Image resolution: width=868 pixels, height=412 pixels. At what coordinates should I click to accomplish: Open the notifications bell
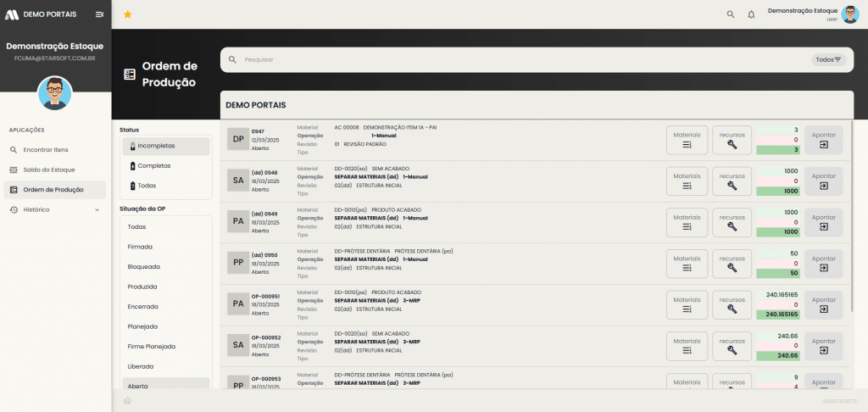751,14
